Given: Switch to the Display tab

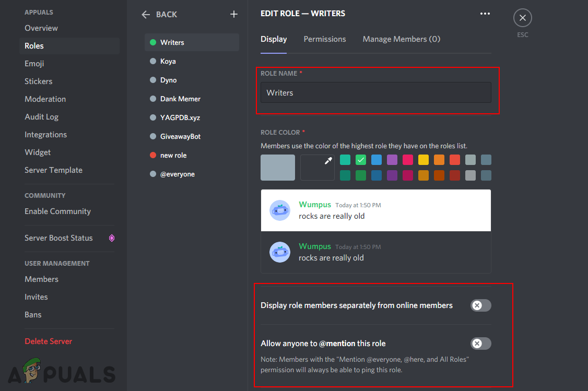Looking at the screenshot, I should (x=274, y=39).
